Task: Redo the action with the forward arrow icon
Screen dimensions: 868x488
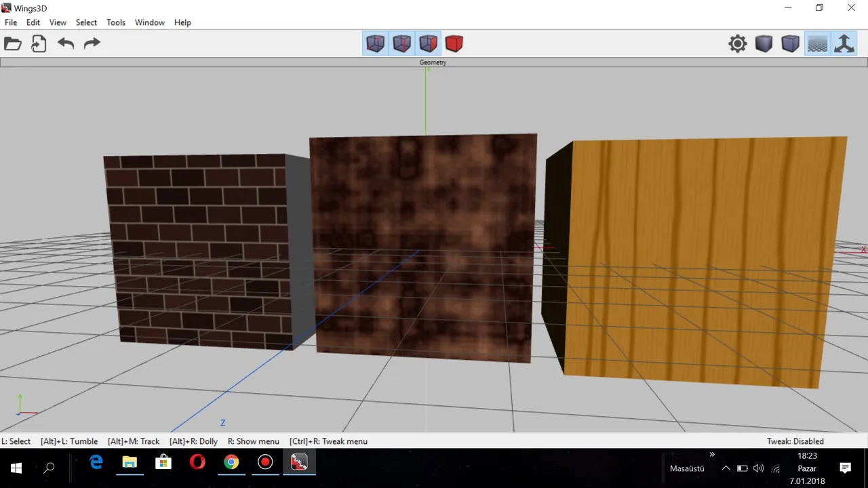Action: [92, 44]
